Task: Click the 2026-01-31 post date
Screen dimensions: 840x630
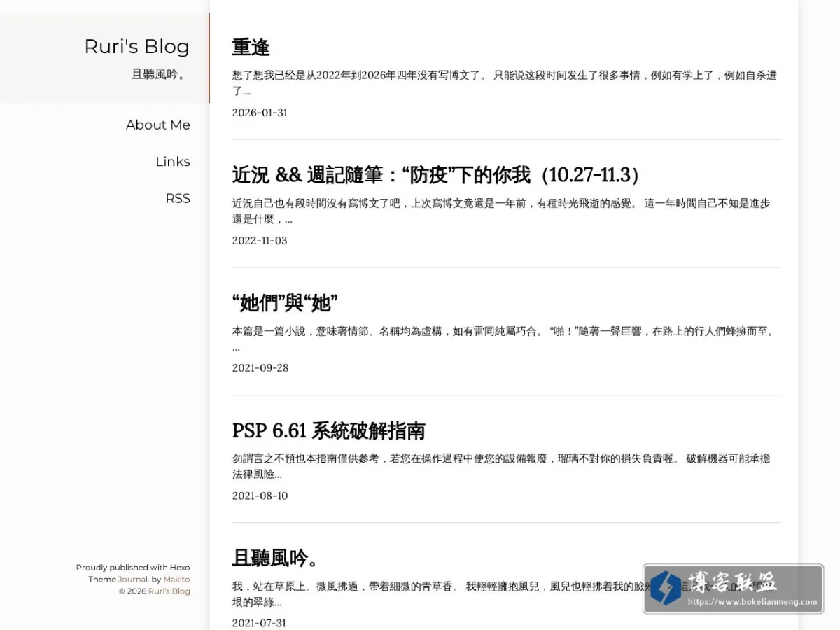Action: [260, 113]
